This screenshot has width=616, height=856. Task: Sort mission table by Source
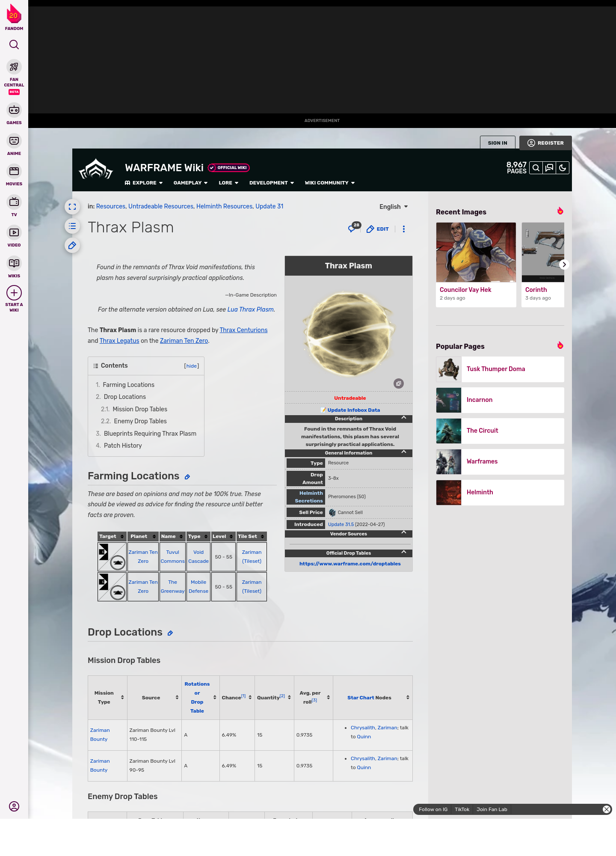point(177,698)
